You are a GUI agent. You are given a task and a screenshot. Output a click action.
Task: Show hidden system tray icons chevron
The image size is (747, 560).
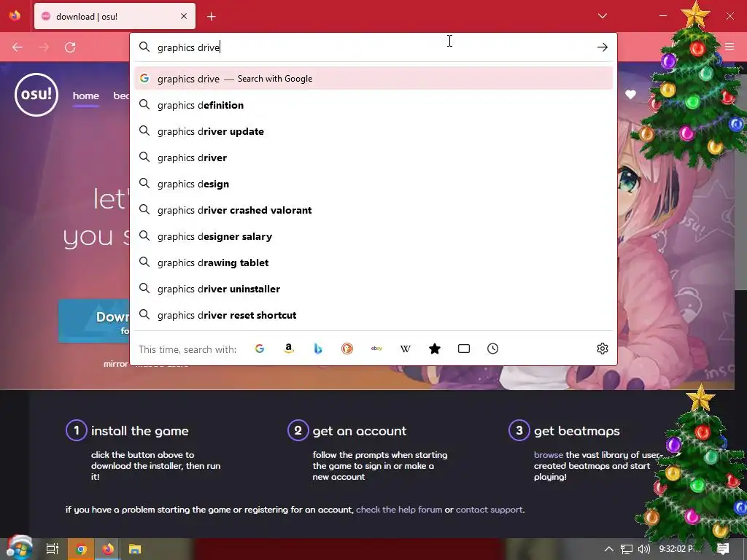click(608, 549)
